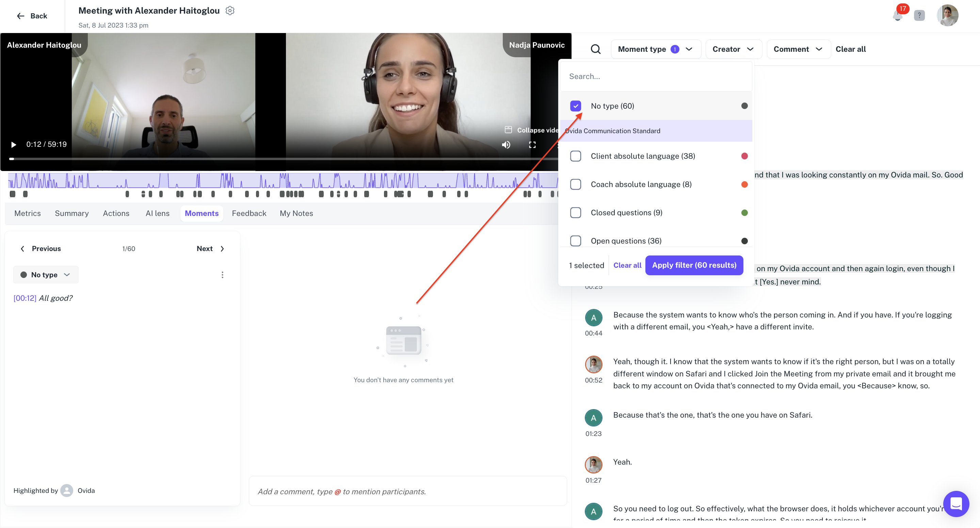Screen dimensions: 980x528
Task: Click the '1/60' moment counter
Action: tap(129, 249)
